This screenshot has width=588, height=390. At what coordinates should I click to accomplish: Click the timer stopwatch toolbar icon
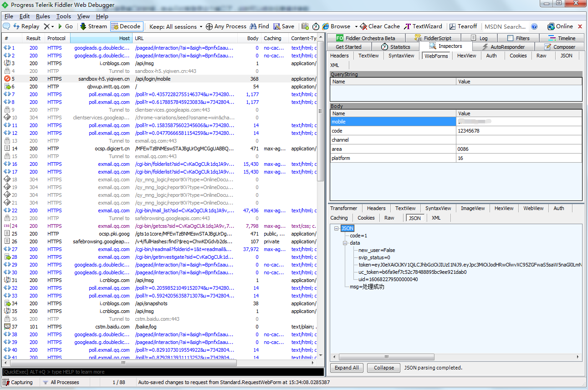(316, 26)
